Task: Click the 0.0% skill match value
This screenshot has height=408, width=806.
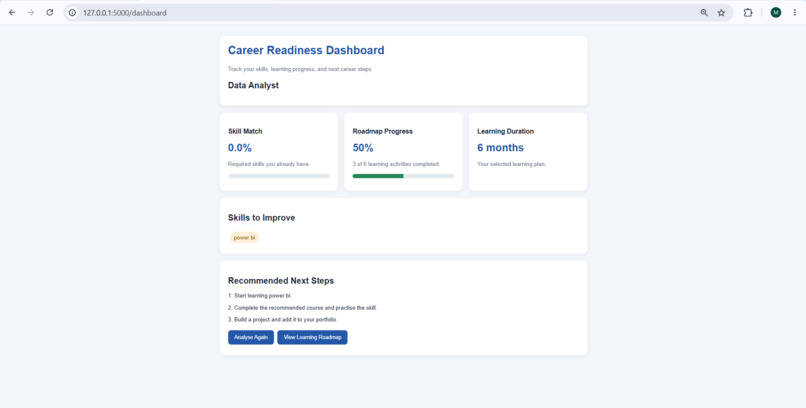Action: (x=240, y=148)
